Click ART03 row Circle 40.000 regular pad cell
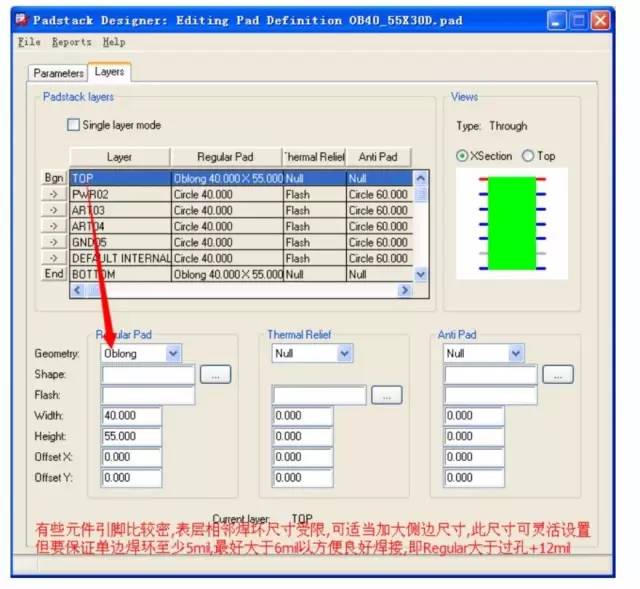The height and width of the screenshot is (589, 640). (x=227, y=210)
